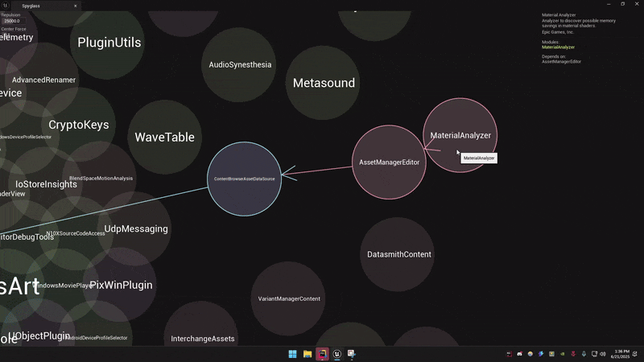644x362 pixels.
Task: Select the Metasound node
Action: [323, 83]
